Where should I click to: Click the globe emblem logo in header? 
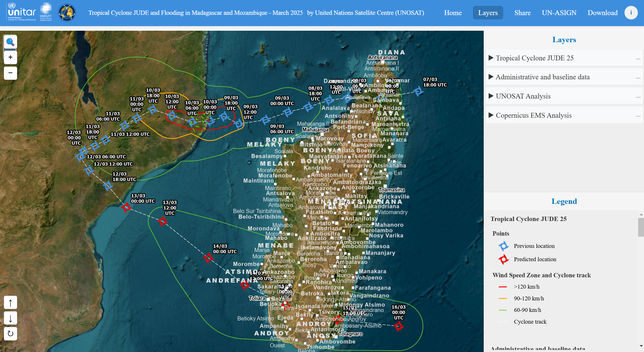tap(67, 13)
